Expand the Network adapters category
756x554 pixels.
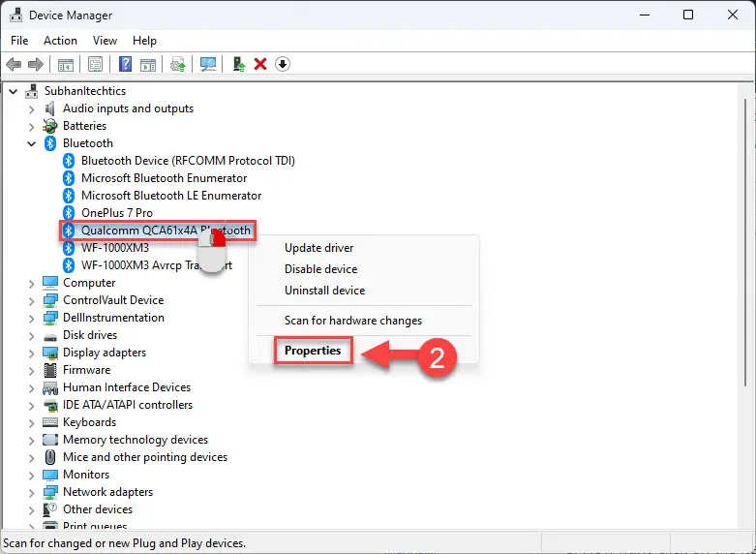(31, 493)
